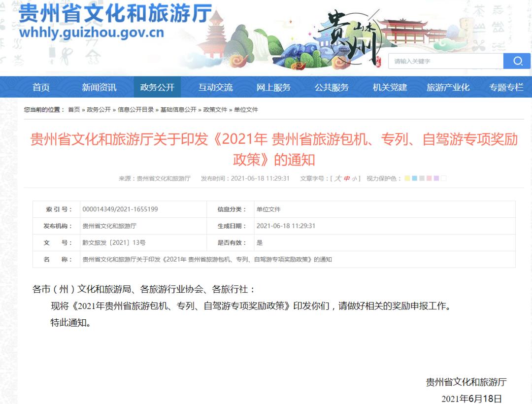Pick the yellow eye-protection color
The height and width of the screenshot is (404, 532).
tap(407, 178)
